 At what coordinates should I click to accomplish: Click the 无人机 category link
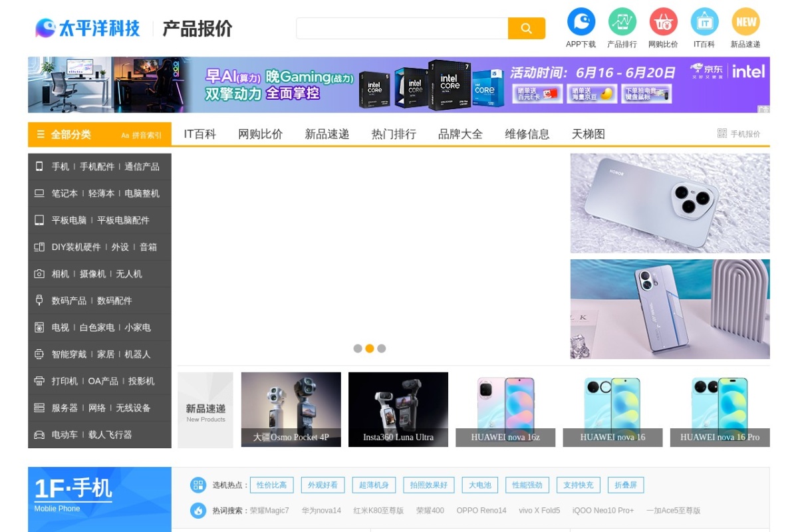(x=129, y=274)
